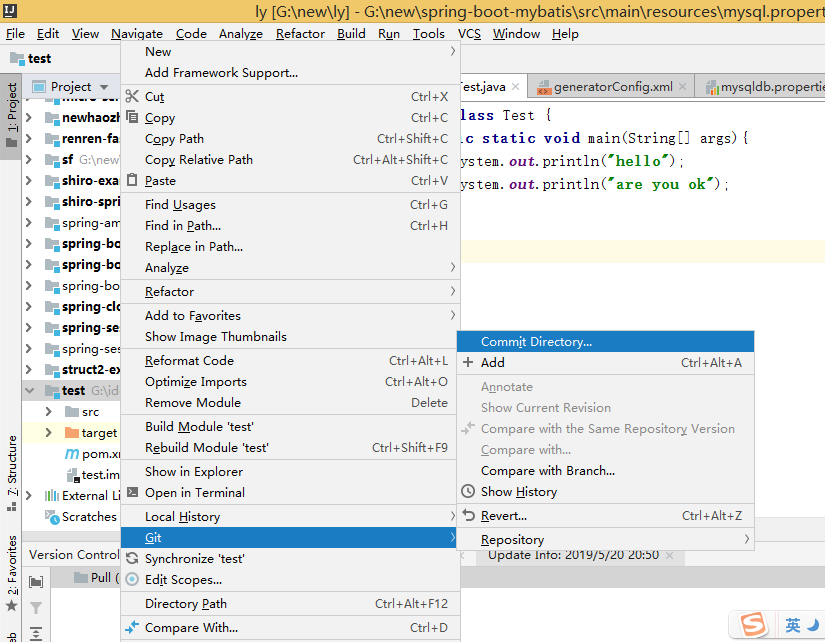Select Find in Path...
Viewport: 825px width, 642px height.
click(x=290, y=226)
